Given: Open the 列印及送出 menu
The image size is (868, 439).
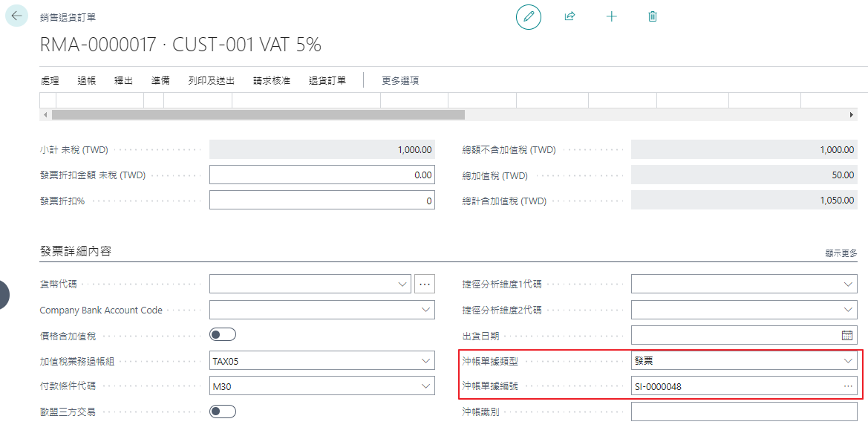Looking at the screenshot, I should pos(212,80).
